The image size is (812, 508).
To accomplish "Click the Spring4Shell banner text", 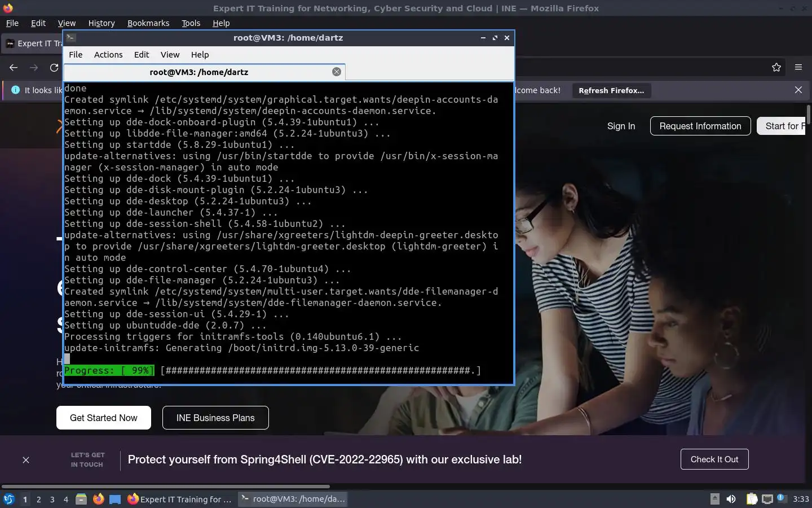I will coord(325,459).
